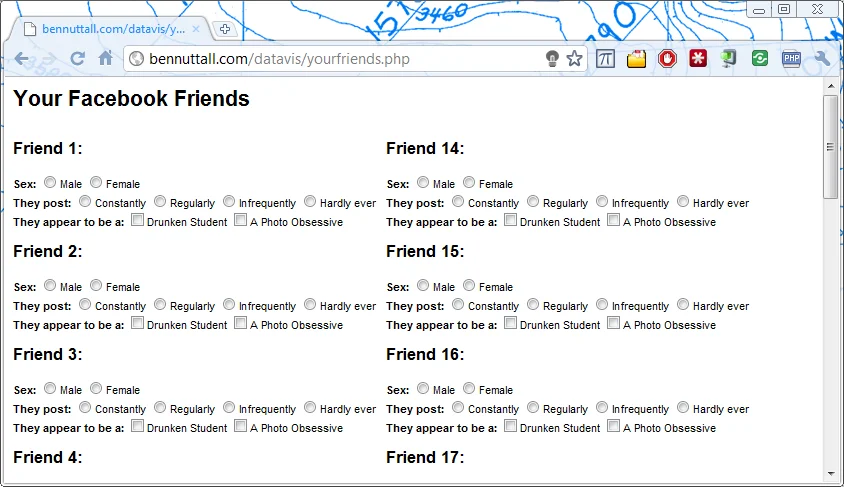Check Drunken Student for Friend 1

[137, 220]
